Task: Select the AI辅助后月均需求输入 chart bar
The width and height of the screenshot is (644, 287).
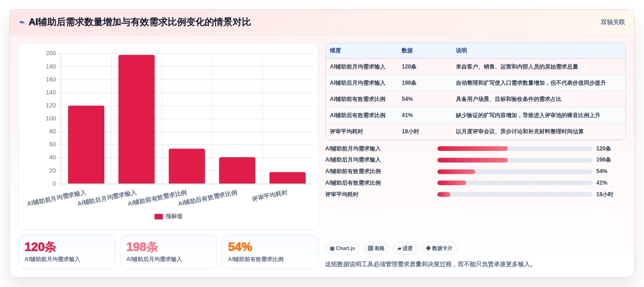Action: (x=136, y=119)
